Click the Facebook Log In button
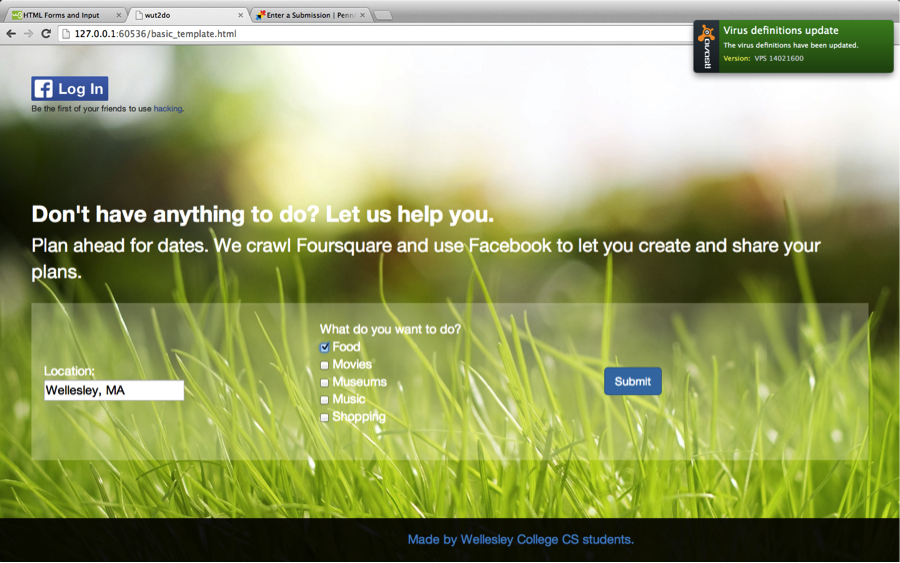 (69, 88)
